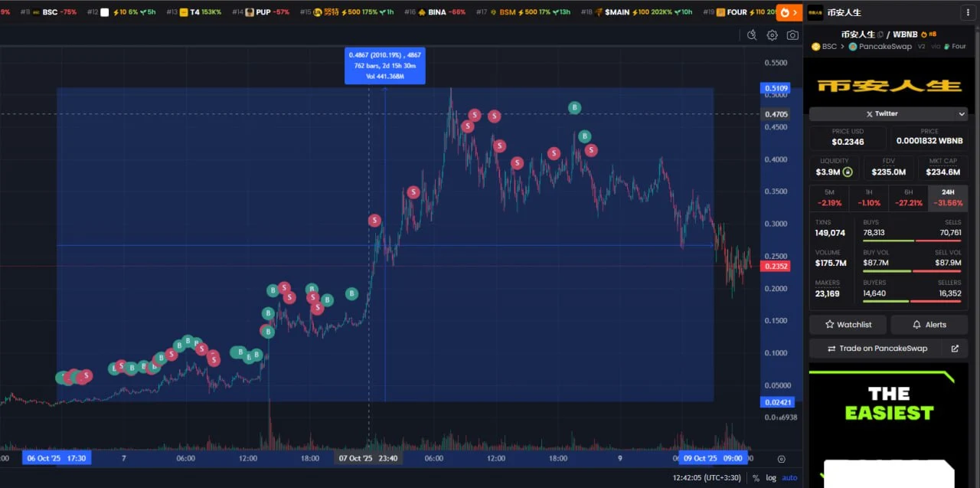The image size is (980, 488).
Task: Toggle log scale on price axis
Action: (771, 478)
